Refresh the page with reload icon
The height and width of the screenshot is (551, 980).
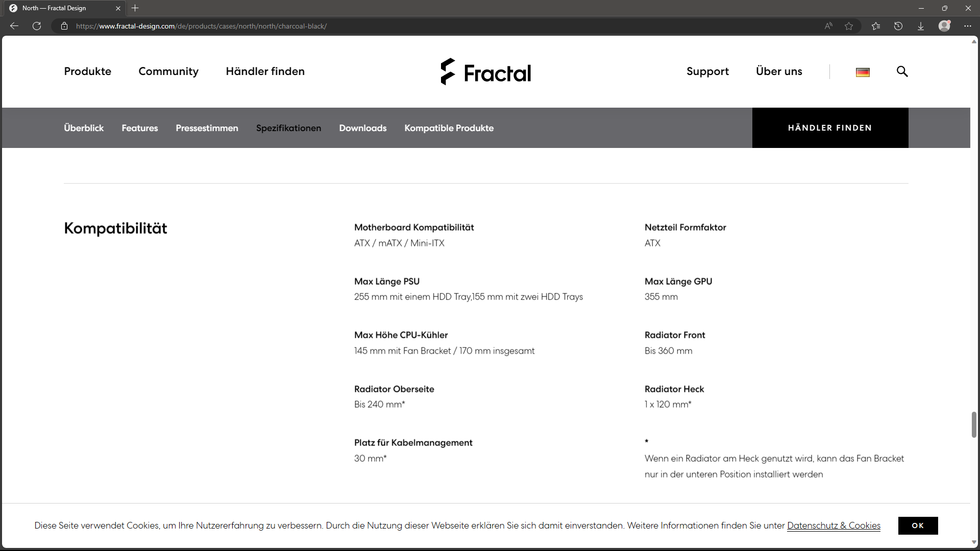pyautogui.click(x=37, y=26)
